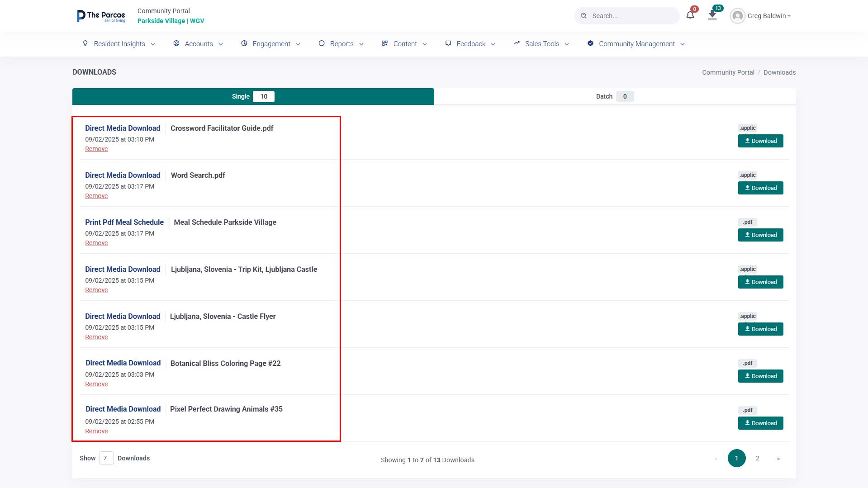This screenshot has width=868, height=488.
Task: Remove Meal Schedule Parkside Village entry
Action: [96, 243]
